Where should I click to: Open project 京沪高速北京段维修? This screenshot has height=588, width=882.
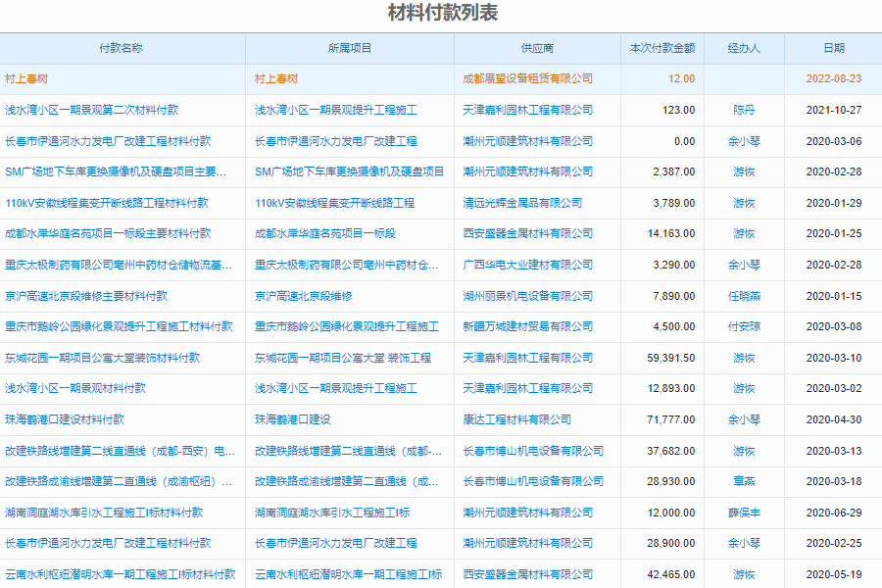click(304, 296)
